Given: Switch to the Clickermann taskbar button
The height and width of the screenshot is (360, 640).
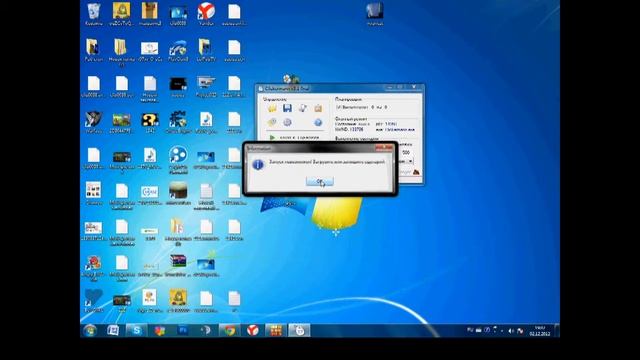Looking at the screenshot, I should 299,331.
